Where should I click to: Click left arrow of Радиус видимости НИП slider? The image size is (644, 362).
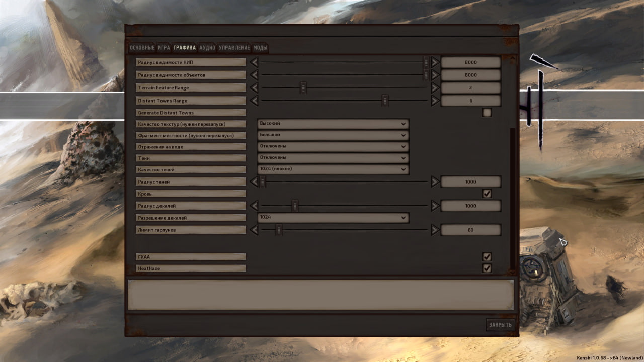coord(254,62)
